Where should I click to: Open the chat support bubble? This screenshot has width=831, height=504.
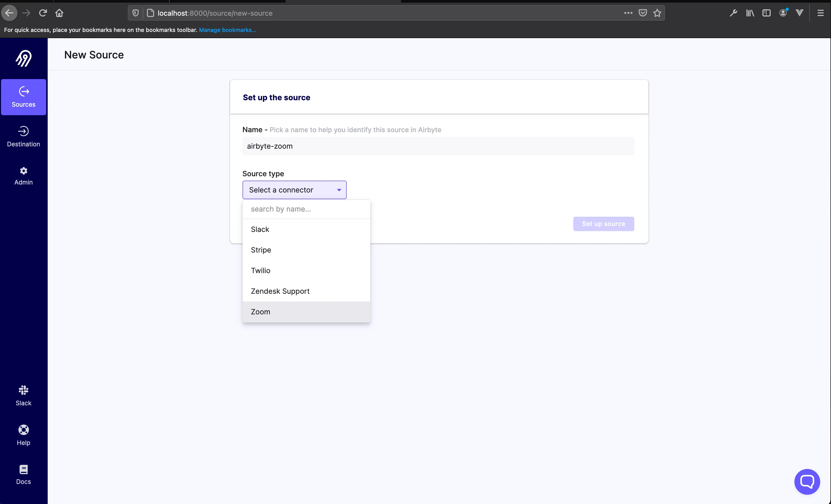coord(807,481)
